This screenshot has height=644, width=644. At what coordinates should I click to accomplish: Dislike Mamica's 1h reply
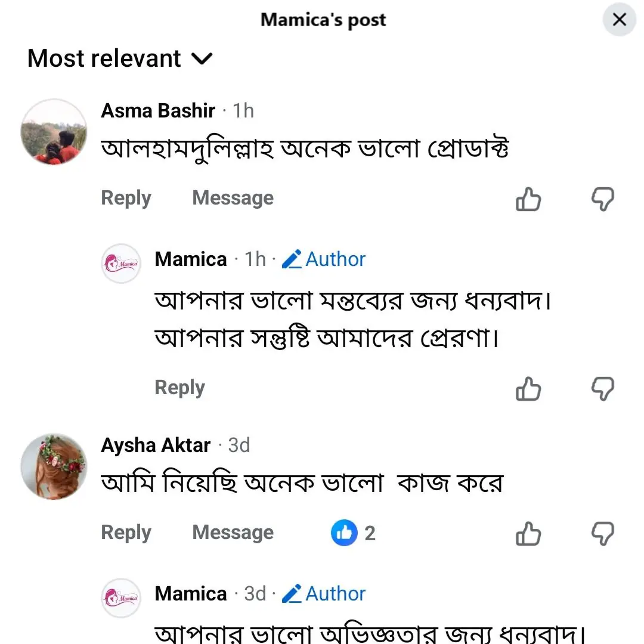tap(602, 389)
